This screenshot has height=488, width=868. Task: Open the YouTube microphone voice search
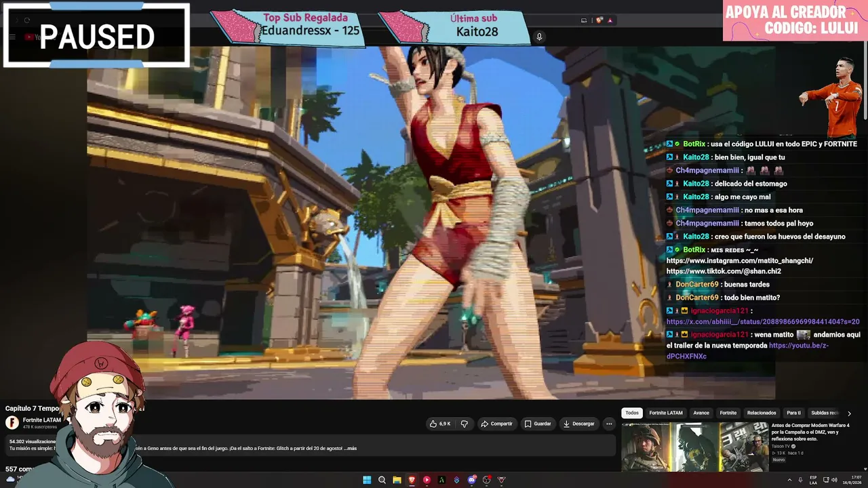click(539, 37)
